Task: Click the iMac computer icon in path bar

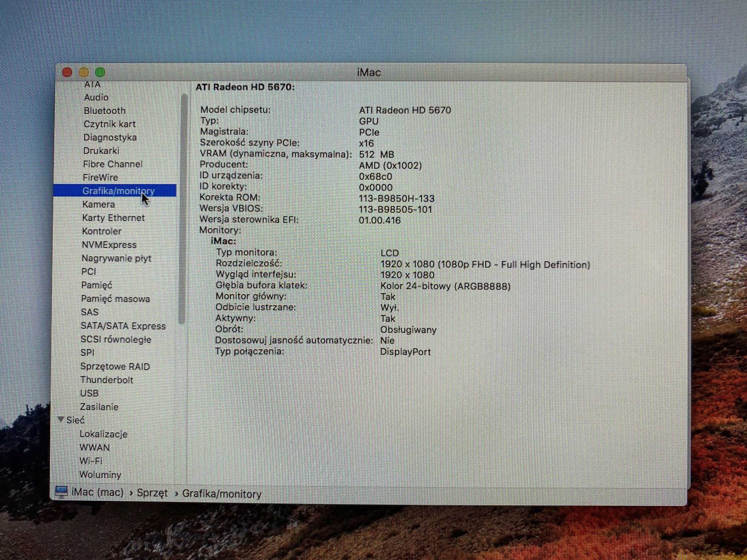Action: click(61, 492)
